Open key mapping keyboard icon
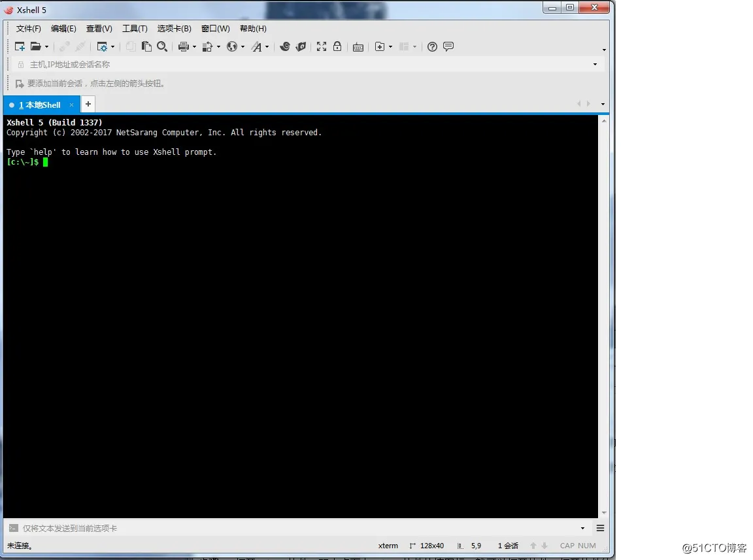This screenshot has width=753, height=560. point(358,47)
